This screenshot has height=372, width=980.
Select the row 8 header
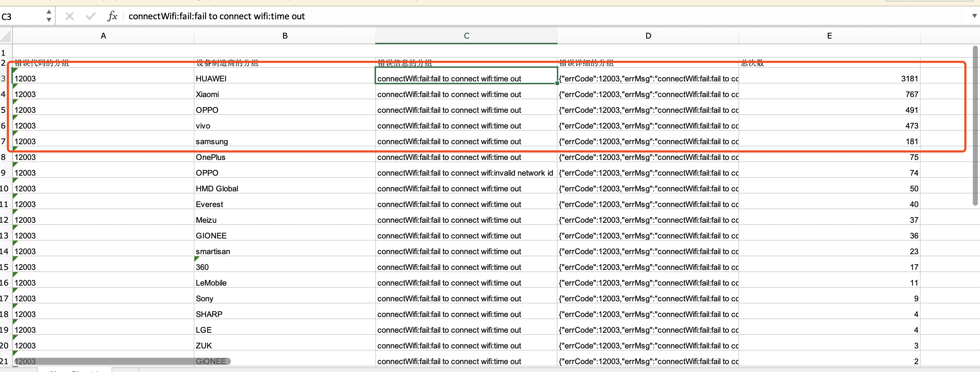click(4, 157)
